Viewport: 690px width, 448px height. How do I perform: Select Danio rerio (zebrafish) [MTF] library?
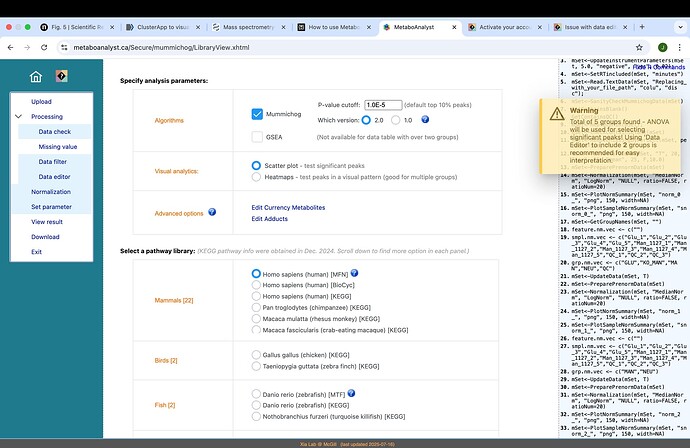256,394
